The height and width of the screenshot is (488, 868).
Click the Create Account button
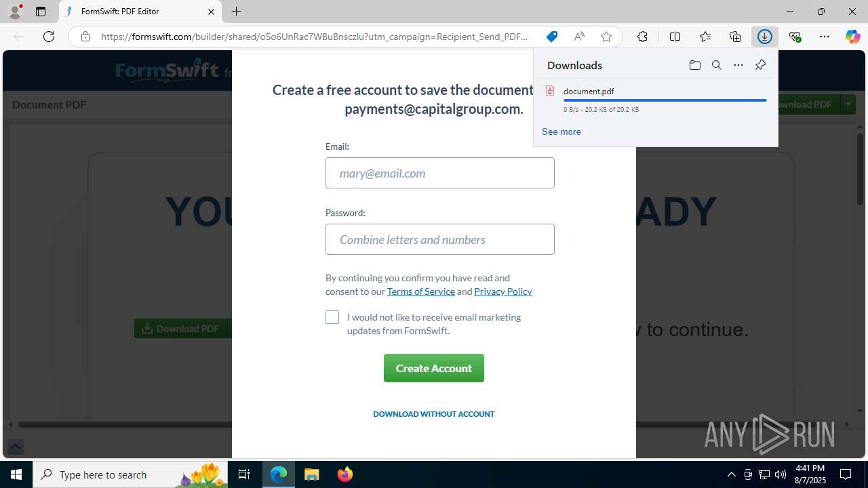[x=434, y=368]
